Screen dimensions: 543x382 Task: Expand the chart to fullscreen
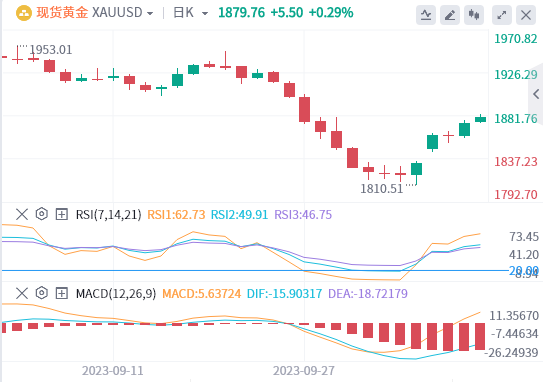click(x=502, y=15)
